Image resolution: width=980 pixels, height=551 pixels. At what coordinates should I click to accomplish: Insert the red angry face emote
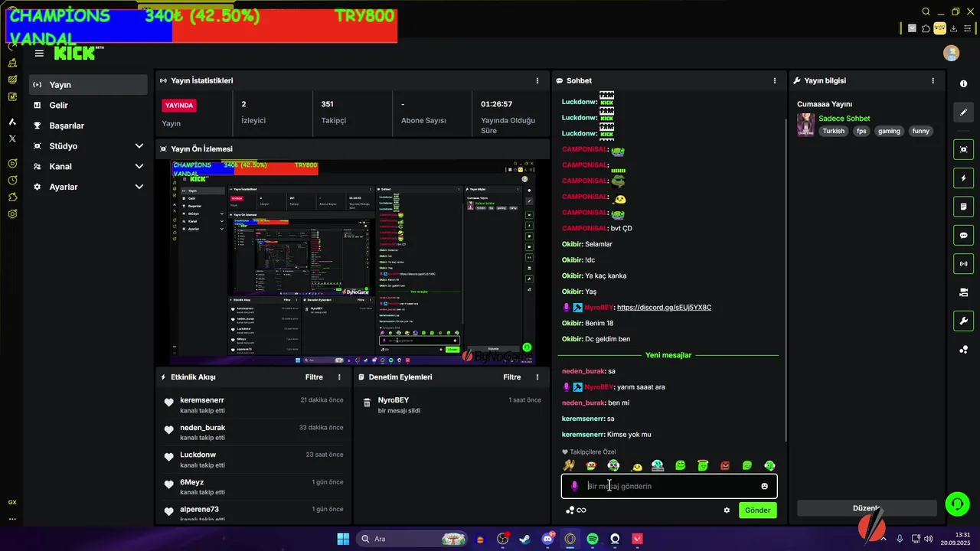coord(725,465)
